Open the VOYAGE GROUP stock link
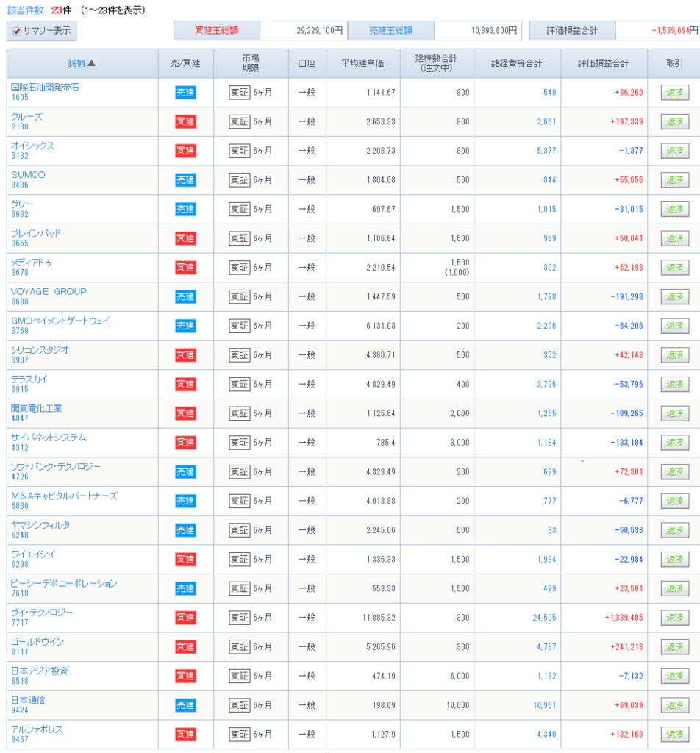The image size is (700, 753). (49, 291)
